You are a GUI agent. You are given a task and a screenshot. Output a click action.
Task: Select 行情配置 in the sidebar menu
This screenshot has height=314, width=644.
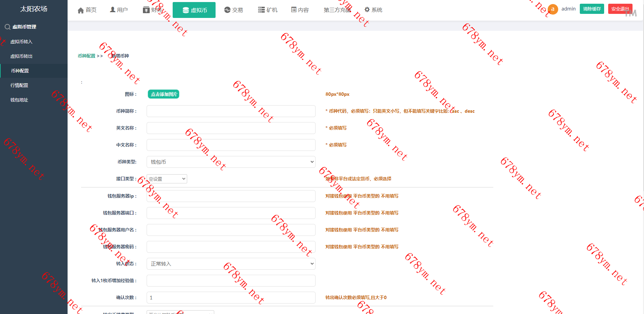click(x=19, y=85)
